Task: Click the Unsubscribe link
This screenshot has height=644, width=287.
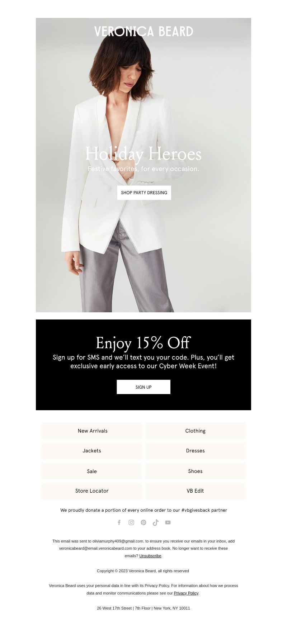Action: [x=150, y=556]
